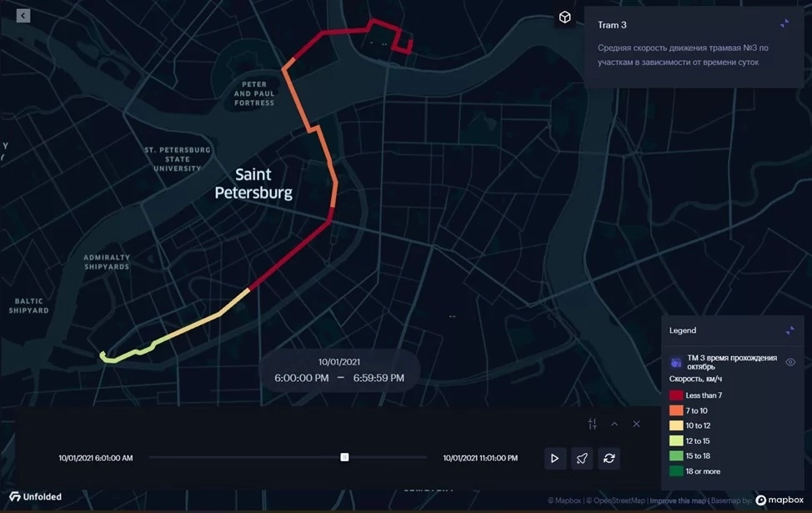Click the animation speed rocket icon
This screenshot has width=812, height=513.
coord(583,458)
